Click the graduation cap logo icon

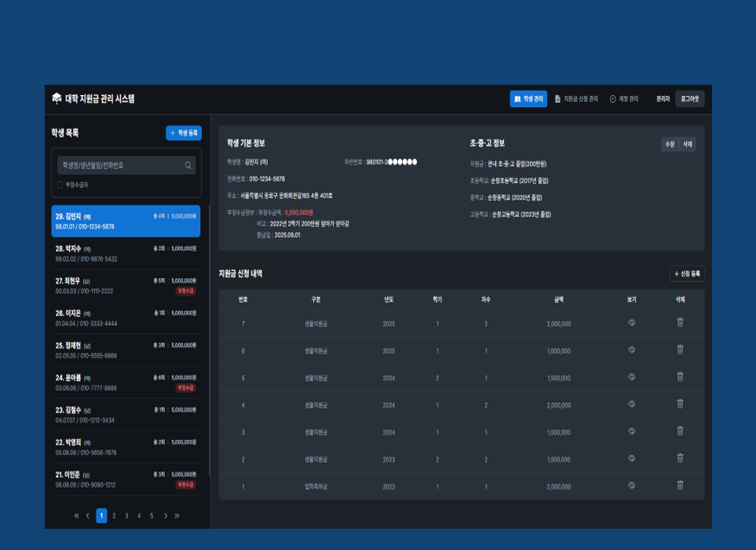(57, 98)
